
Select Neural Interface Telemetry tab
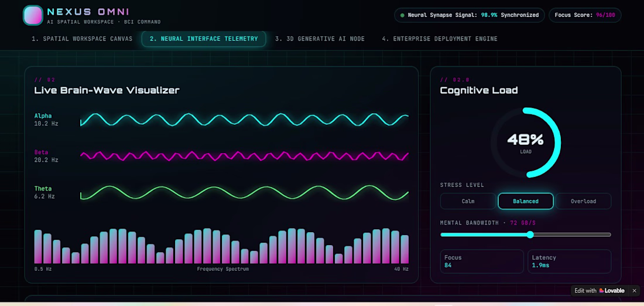coord(204,39)
